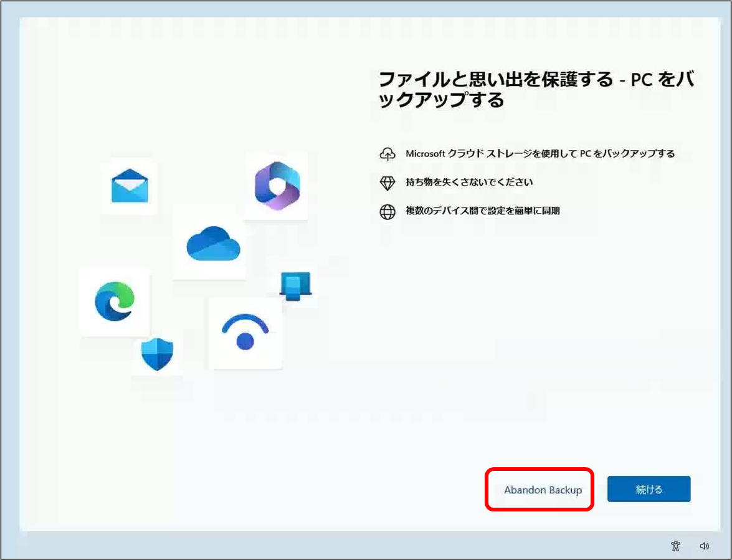Click the Windows Defender shield icon

(157, 354)
